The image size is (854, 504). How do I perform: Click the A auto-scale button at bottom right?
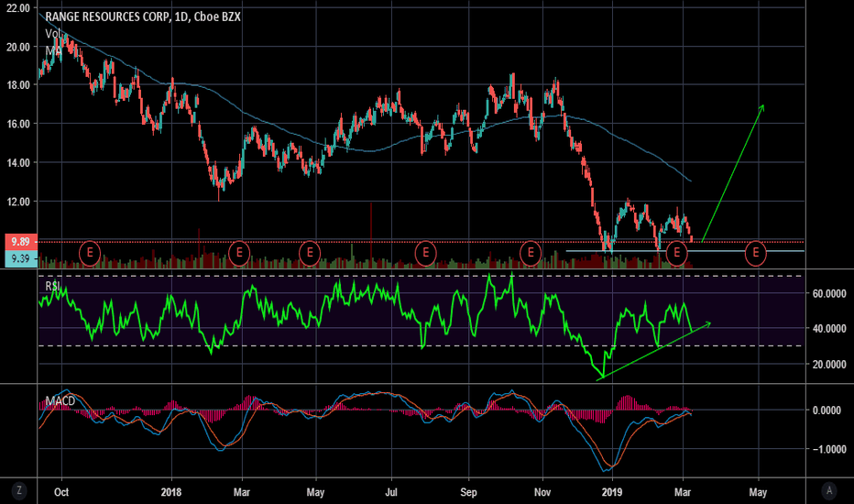click(x=829, y=490)
